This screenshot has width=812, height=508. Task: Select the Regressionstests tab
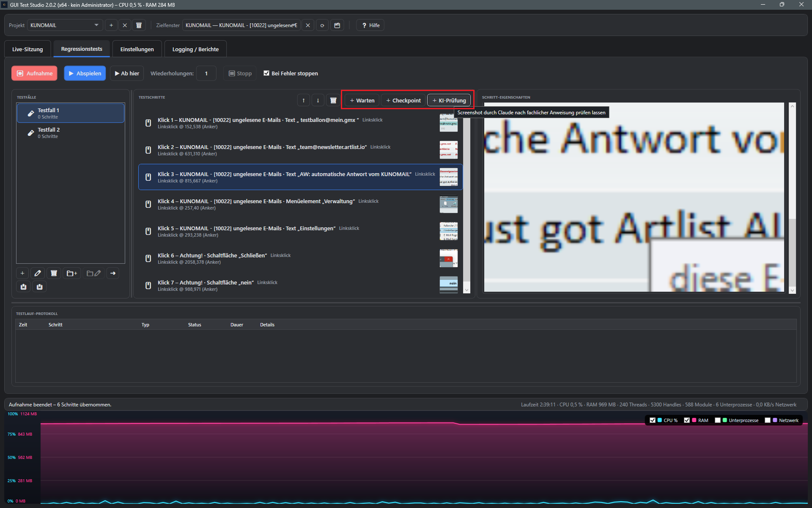coord(82,49)
